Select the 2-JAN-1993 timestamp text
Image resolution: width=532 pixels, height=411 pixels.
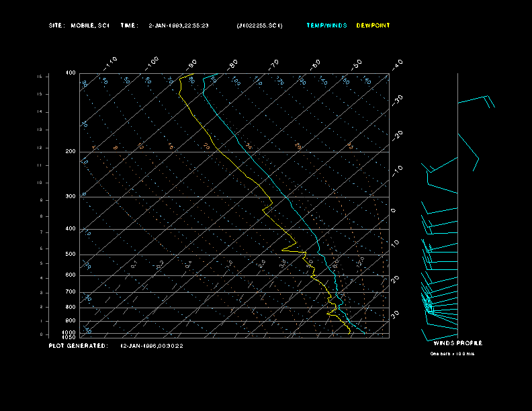[x=179, y=26]
